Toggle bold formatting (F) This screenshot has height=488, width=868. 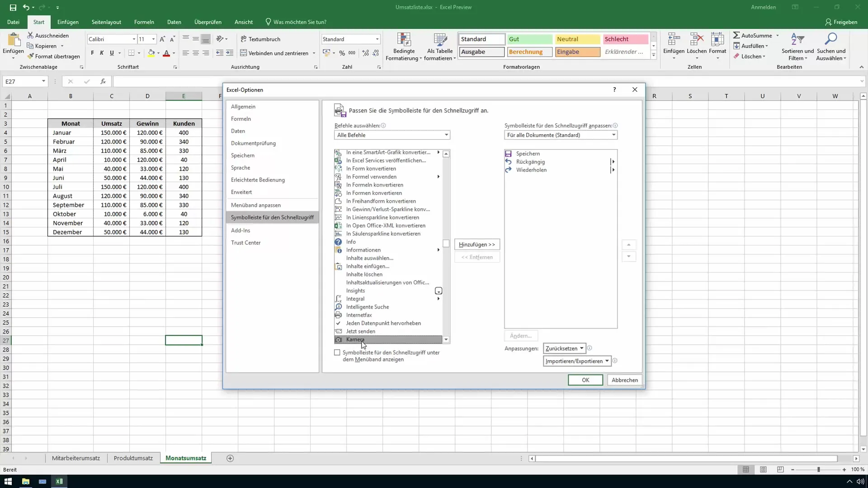coord(93,53)
